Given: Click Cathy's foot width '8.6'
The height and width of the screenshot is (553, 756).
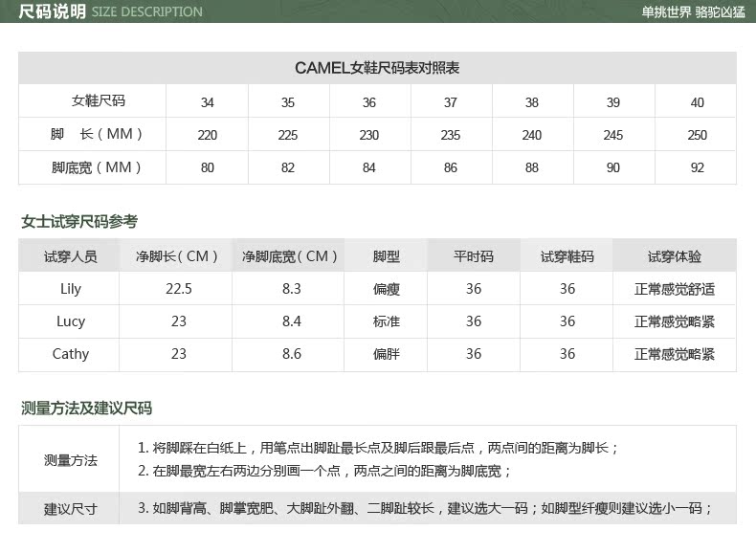Looking at the screenshot, I should point(292,354).
